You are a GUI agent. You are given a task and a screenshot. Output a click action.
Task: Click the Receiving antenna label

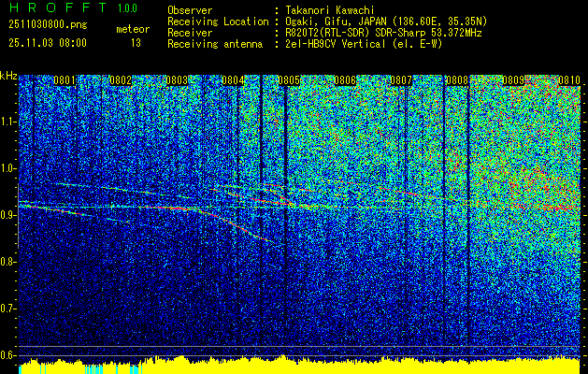215,44
